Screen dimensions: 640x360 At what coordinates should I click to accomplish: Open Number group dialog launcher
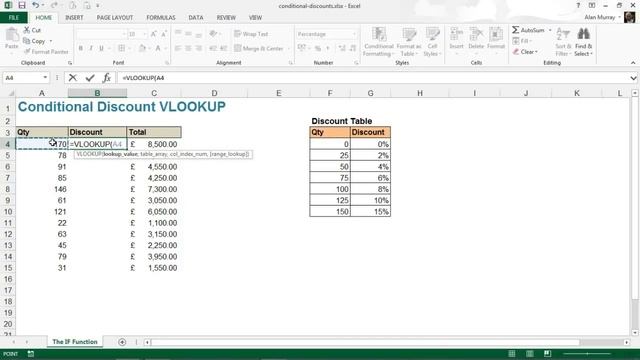[356, 63]
